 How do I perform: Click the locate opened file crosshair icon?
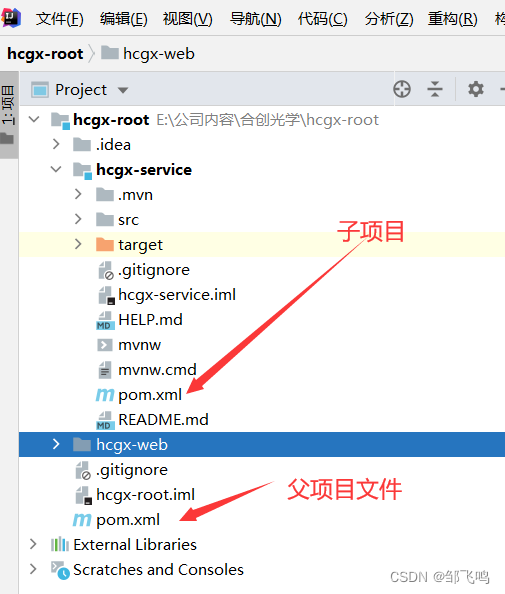pyautogui.click(x=402, y=89)
